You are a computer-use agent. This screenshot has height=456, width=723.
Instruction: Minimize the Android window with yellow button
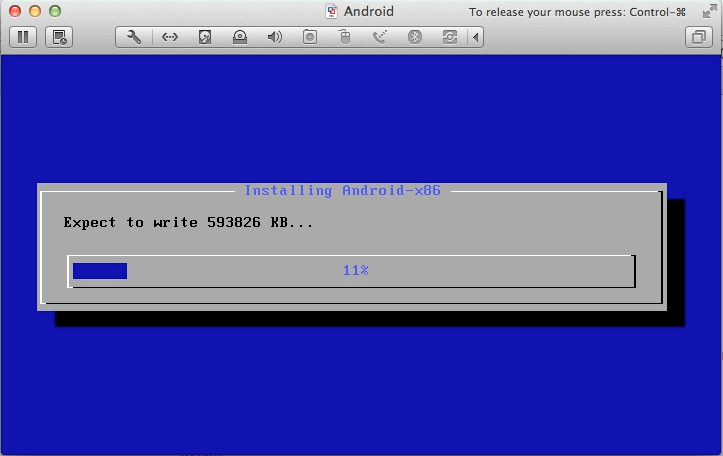35,11
